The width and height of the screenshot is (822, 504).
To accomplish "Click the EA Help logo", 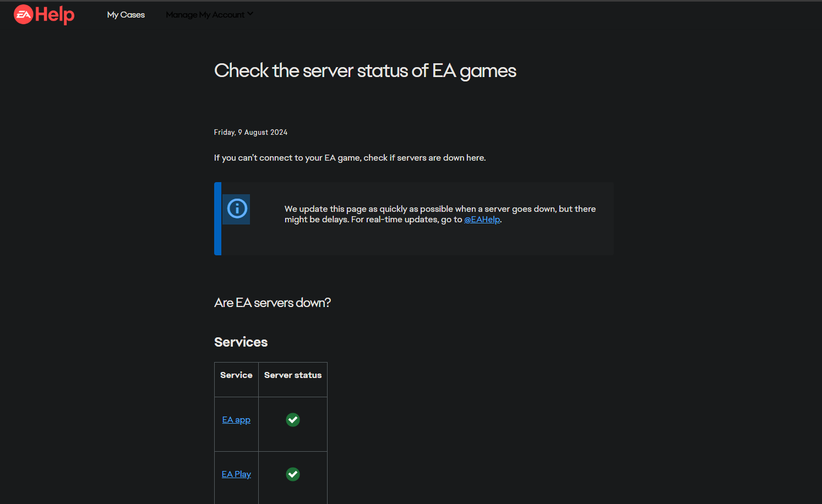I will click(44, 15).
